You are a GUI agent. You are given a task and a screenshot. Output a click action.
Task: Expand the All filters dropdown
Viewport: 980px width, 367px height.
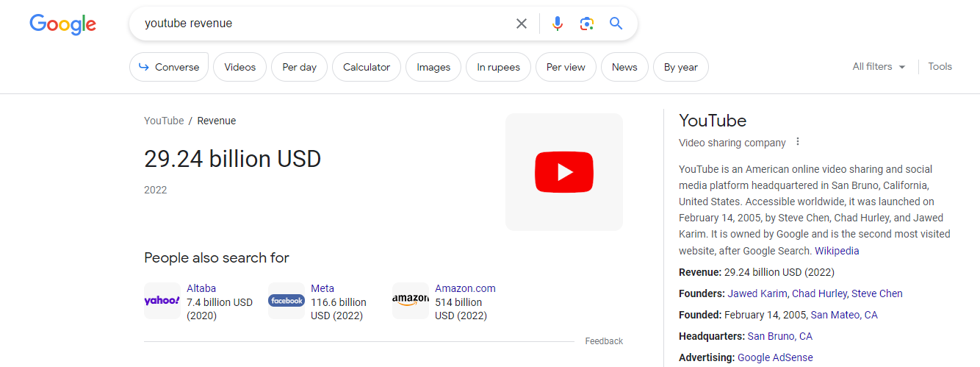click(x=879, y=66)
